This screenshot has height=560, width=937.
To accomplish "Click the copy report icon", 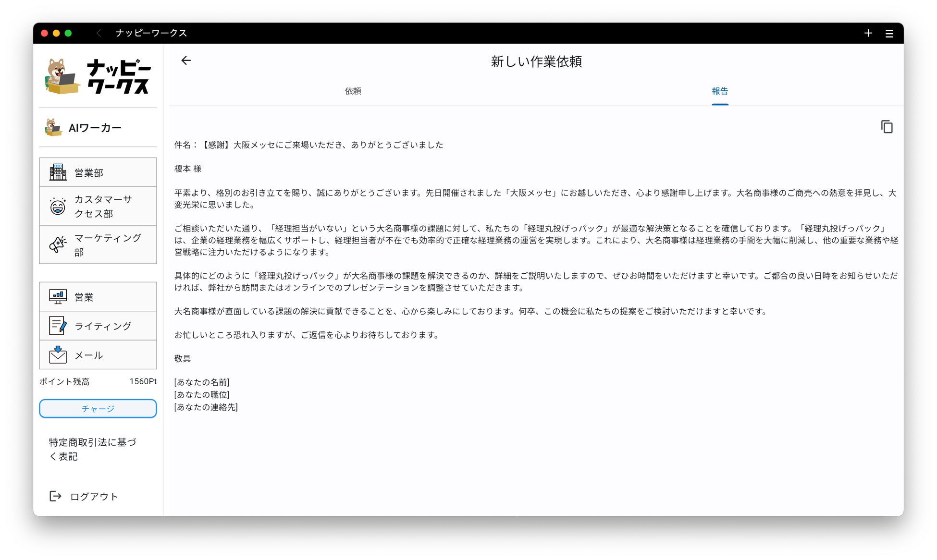I will (x=887, y=127).
